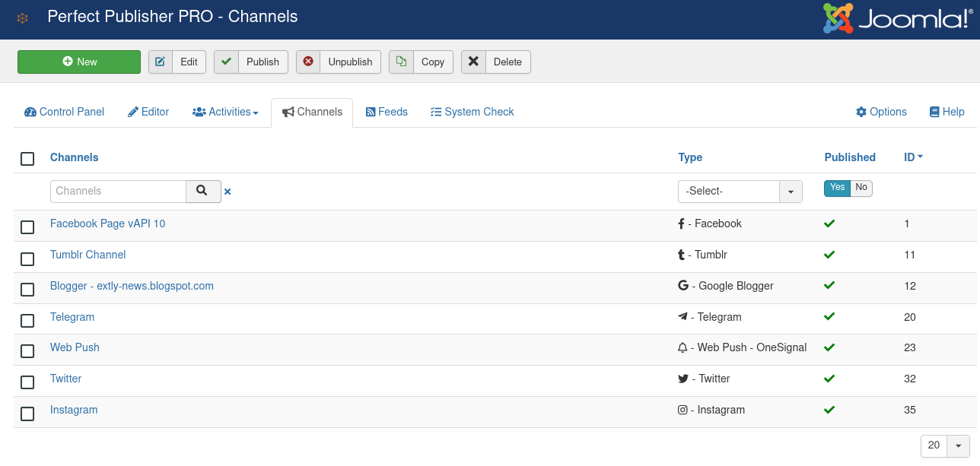Open the Instagram channel link

[x=74, y=410]
